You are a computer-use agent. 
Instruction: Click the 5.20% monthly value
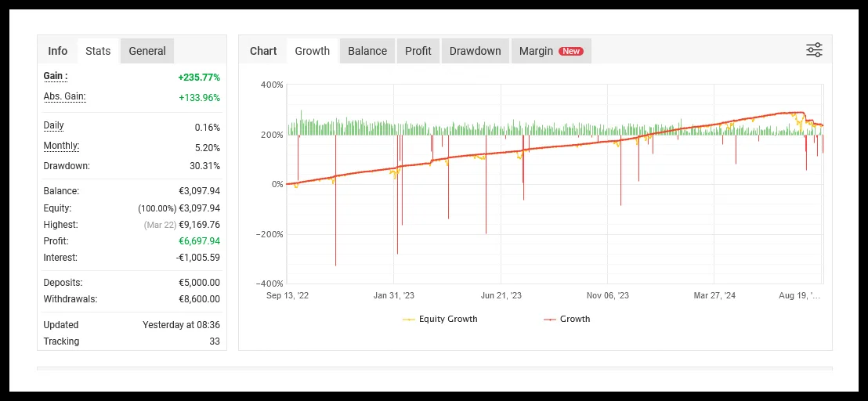click(x=207, y=148)
